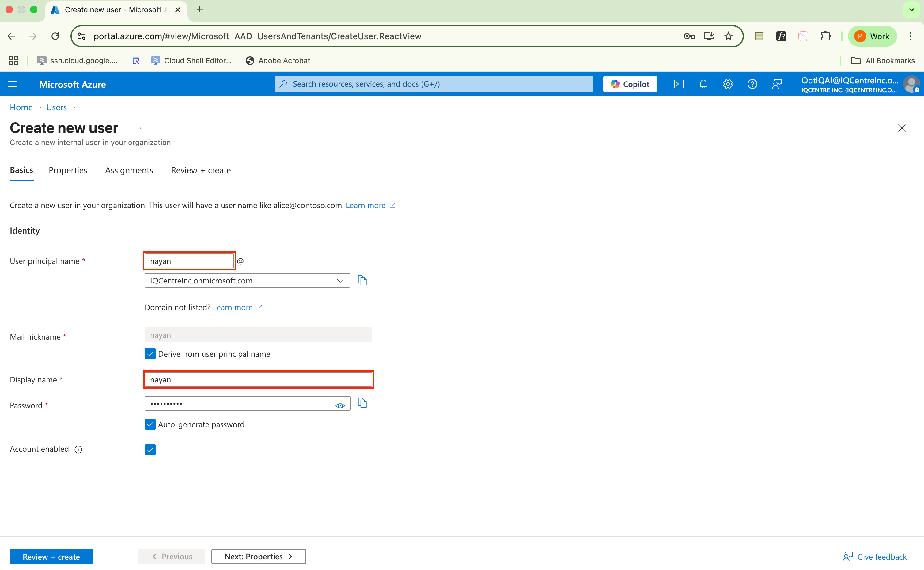Viewport: 924px width, 570px height.
Task: Open the account profile avatar
Action: click(911, 84)
